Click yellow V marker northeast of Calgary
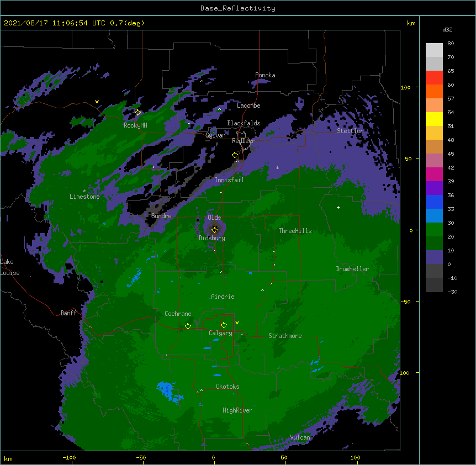The image size is (476, 465). (x=237, y=323)
